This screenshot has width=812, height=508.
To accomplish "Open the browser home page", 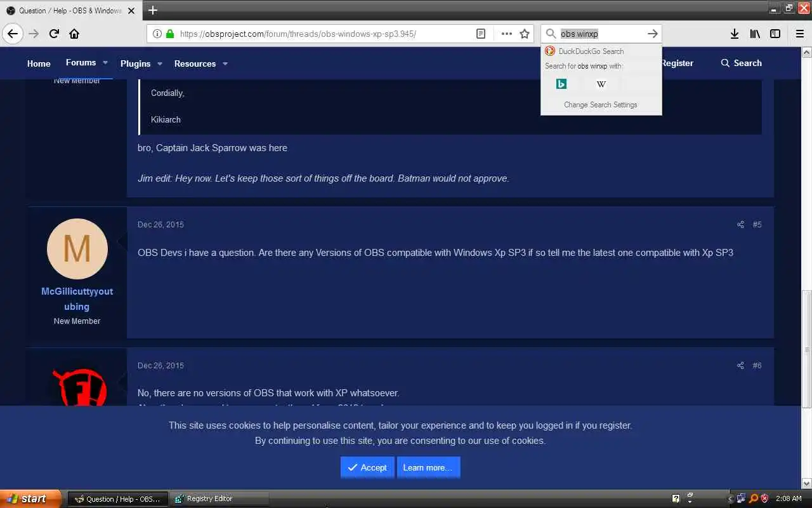I will (74, 34).
